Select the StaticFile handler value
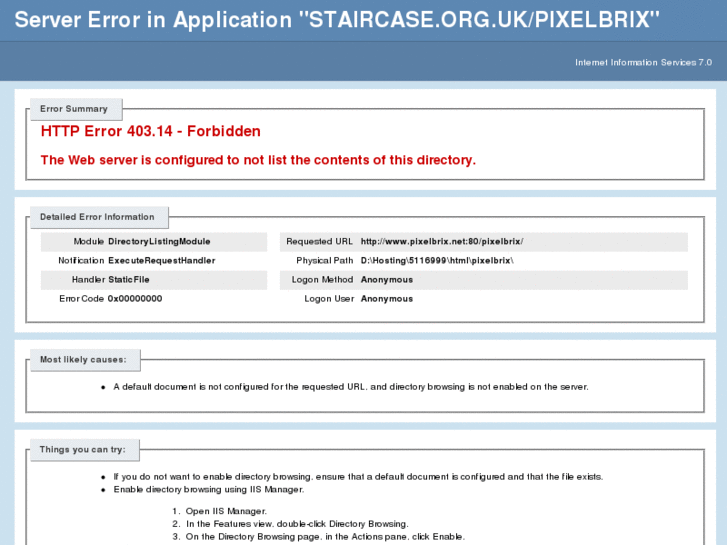This screenshot has height=545, width=727. [x=129, y=280]
